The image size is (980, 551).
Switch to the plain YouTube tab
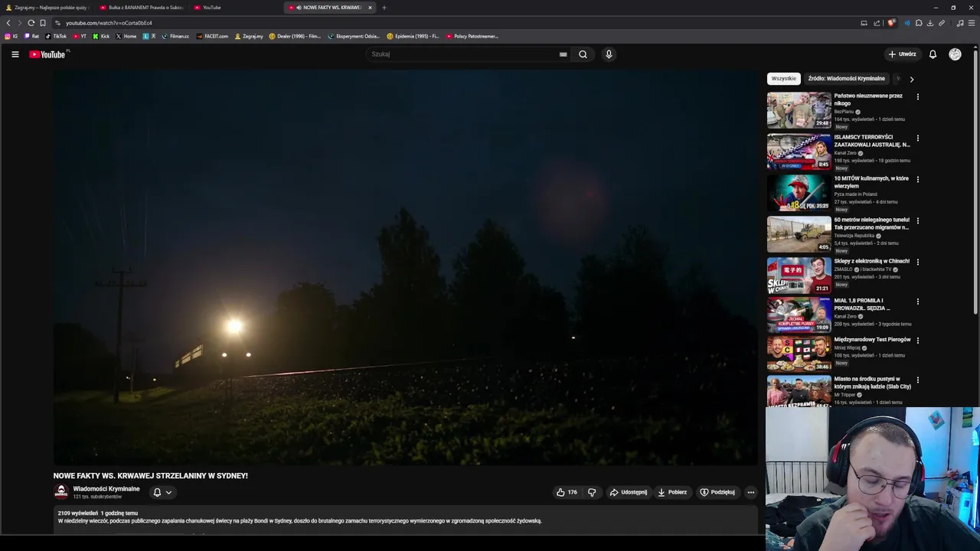click(x=235, y=8)
